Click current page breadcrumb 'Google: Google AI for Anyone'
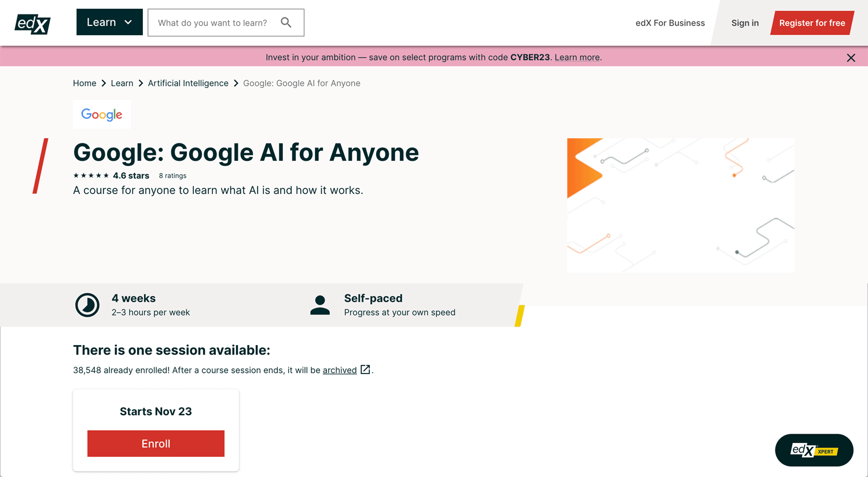Image resolution: width=868 pixels, height=477 pixels. 301,83
